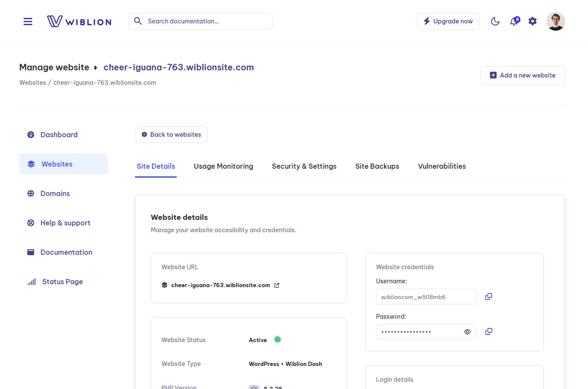Viewport: 588px width, 389px height.
Task: Click the Add a new website button
Action: (x=522, y=75)
